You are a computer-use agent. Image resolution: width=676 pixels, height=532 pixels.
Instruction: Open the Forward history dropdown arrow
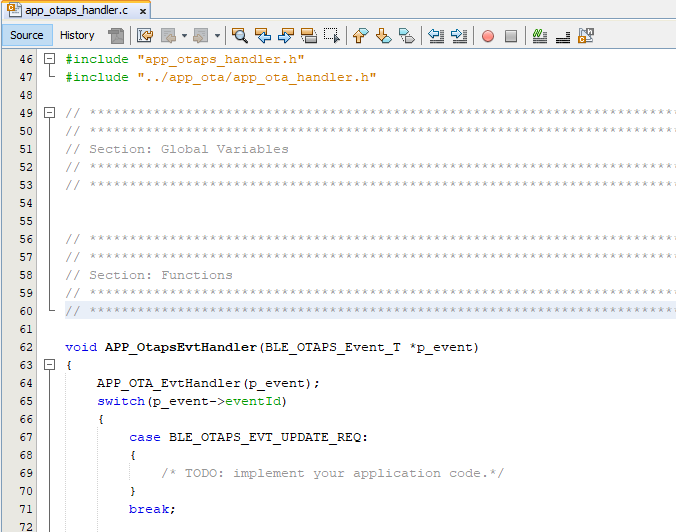217,35
